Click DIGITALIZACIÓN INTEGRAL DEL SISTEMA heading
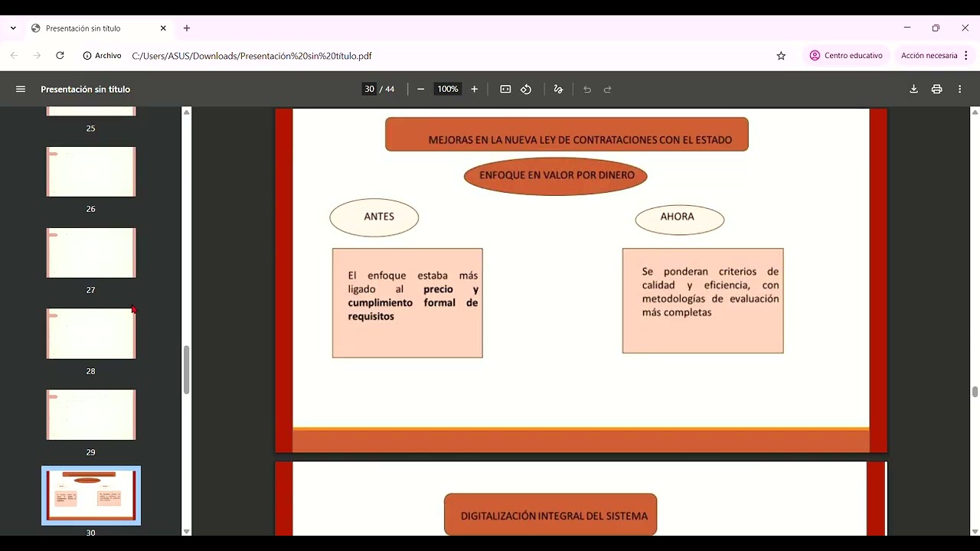The height and width of the screenshot is (551, 980). [x=550, y=515]
